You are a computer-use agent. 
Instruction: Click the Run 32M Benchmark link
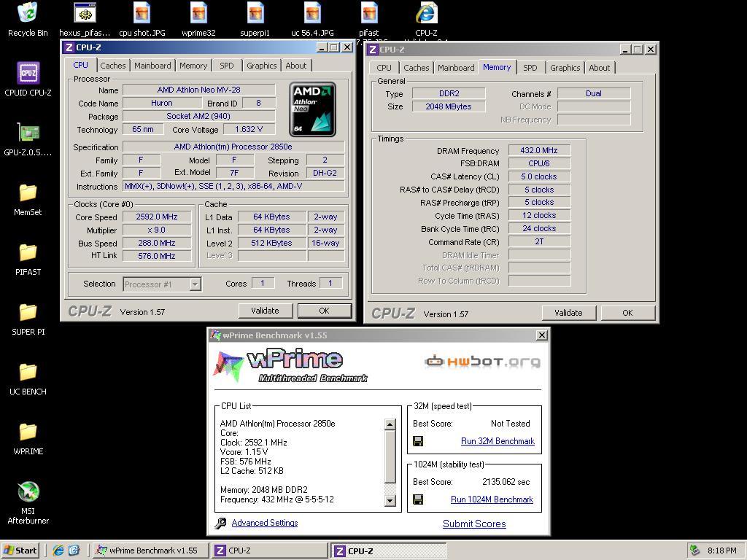(x=498, y=441)
